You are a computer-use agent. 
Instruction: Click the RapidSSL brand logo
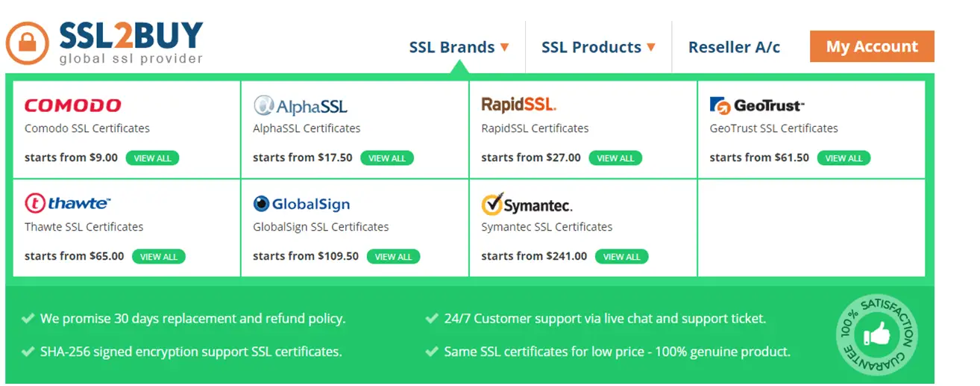[x=519, y=105]
